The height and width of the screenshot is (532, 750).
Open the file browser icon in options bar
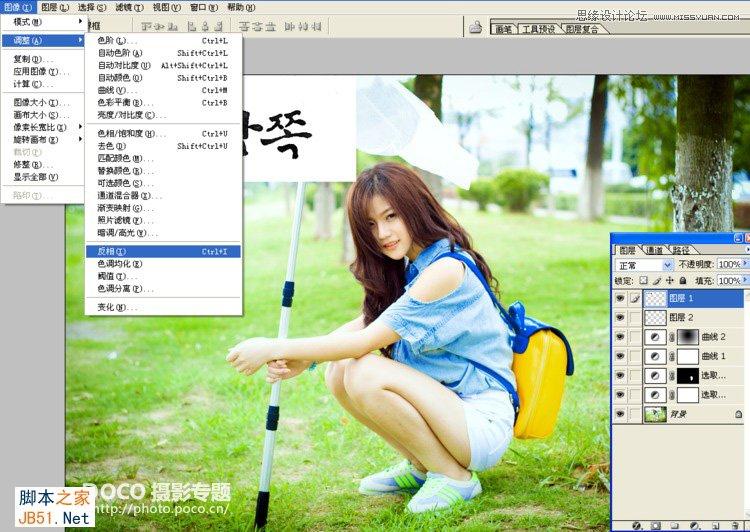click(475, 27)
